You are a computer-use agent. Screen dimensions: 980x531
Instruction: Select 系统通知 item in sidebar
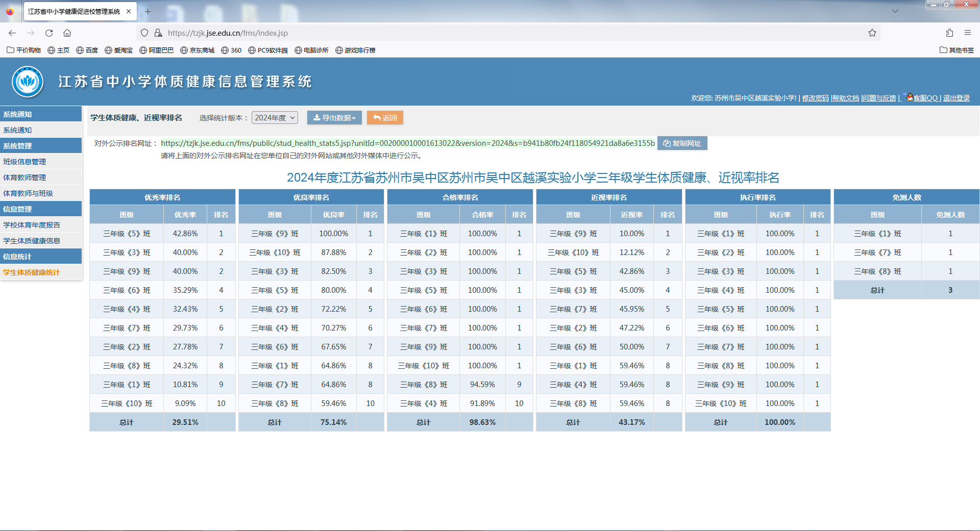coord(41,130)
